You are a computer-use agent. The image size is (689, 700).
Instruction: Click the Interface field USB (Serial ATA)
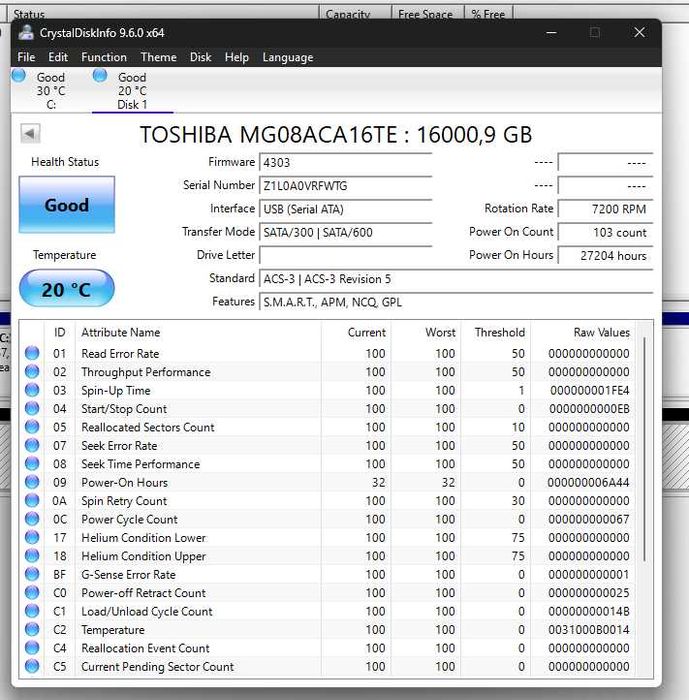click(345, 209)
